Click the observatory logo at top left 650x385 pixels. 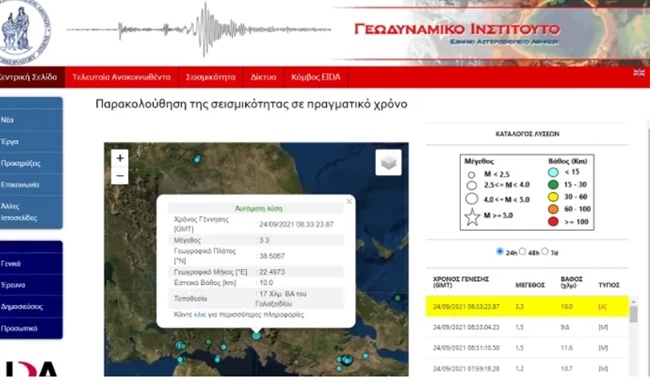point(24,31)
